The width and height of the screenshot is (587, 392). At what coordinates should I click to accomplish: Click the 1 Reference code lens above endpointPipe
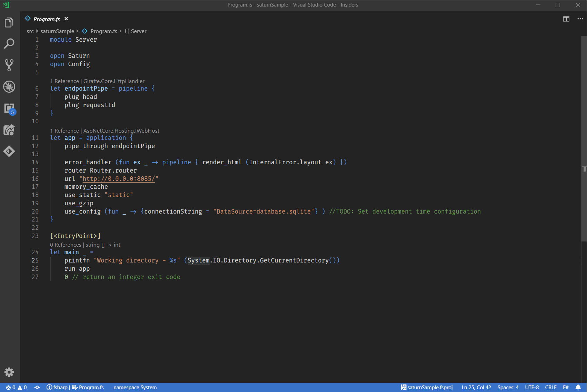[x=64, y=81]
